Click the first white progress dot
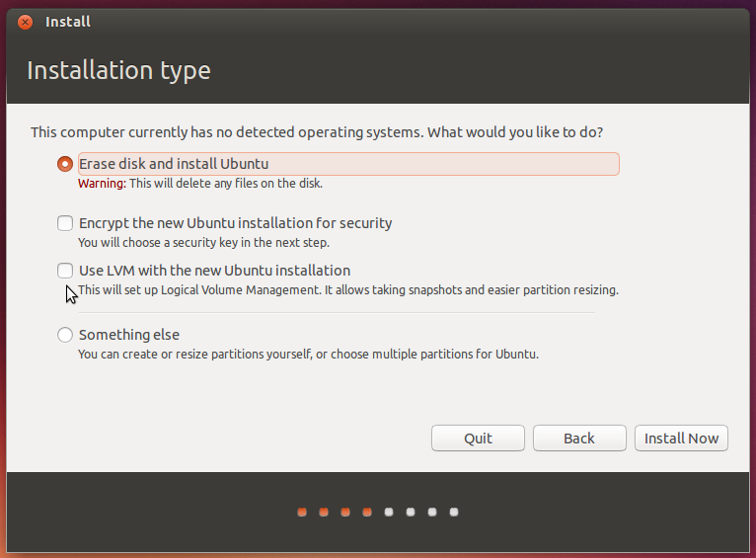 (389, 512)
